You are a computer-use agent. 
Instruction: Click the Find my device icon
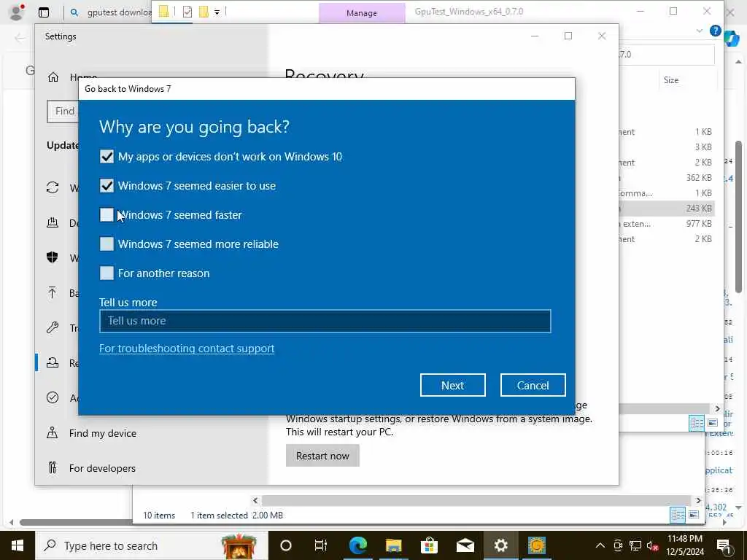[53, 433]
